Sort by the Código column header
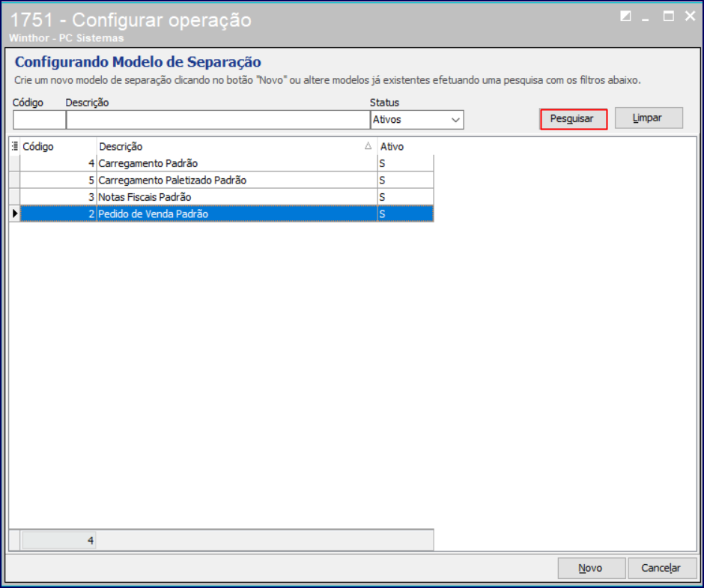 coord(58,147)
